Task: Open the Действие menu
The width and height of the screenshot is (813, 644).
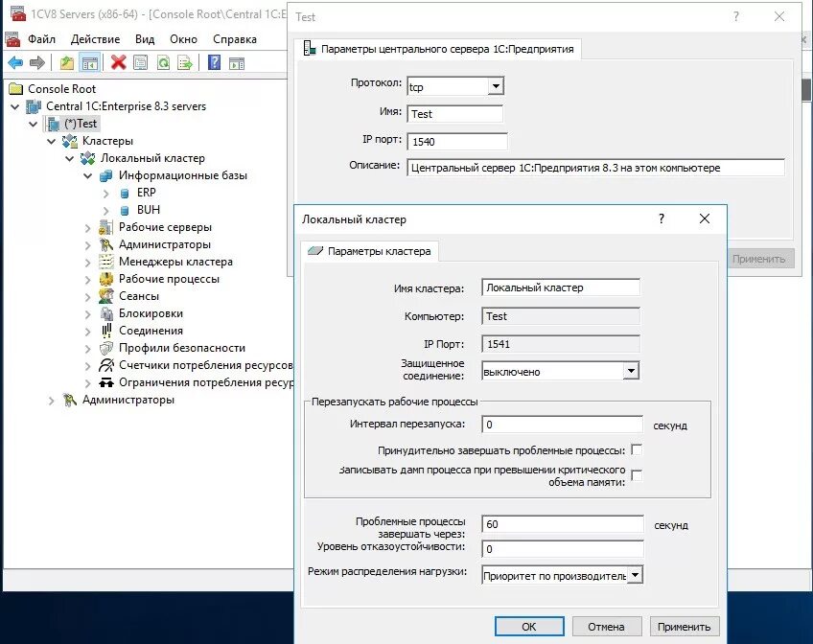Action: [96, 39]
